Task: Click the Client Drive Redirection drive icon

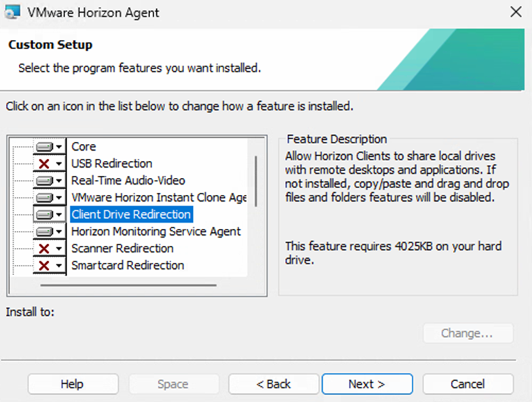Action: click(45, 215)
